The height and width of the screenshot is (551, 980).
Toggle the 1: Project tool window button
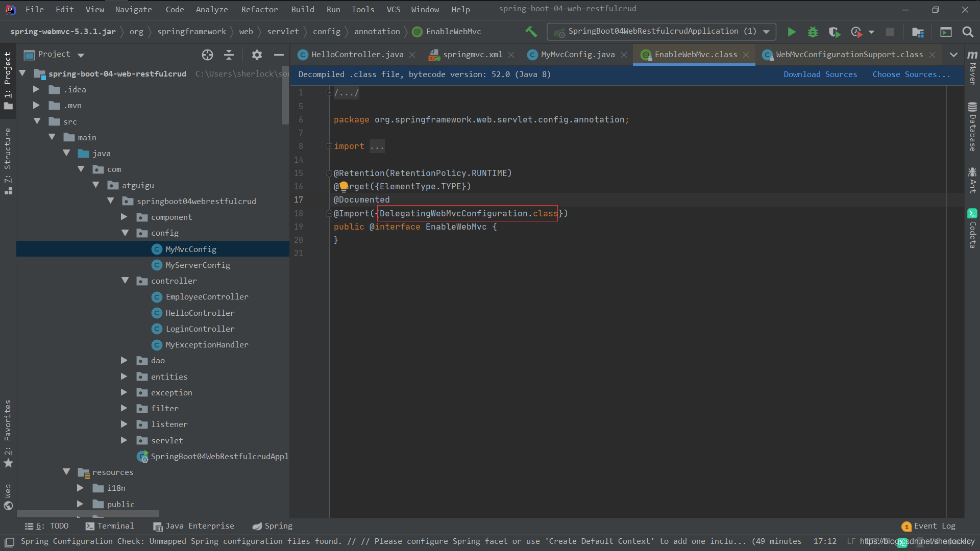8,80
